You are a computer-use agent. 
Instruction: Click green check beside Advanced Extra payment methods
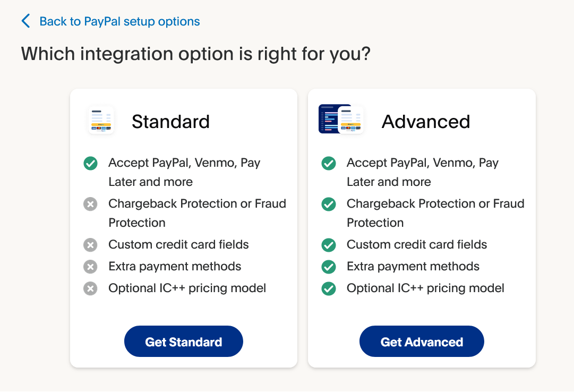coord(329,267)
